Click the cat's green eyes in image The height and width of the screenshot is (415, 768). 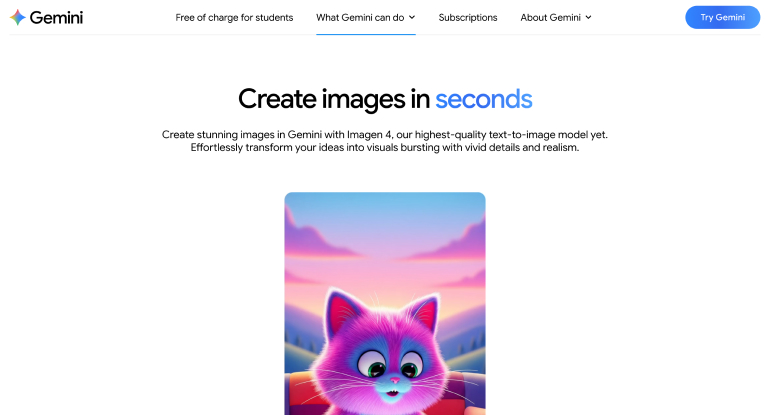pyautogui.click(x=390, y=367)
